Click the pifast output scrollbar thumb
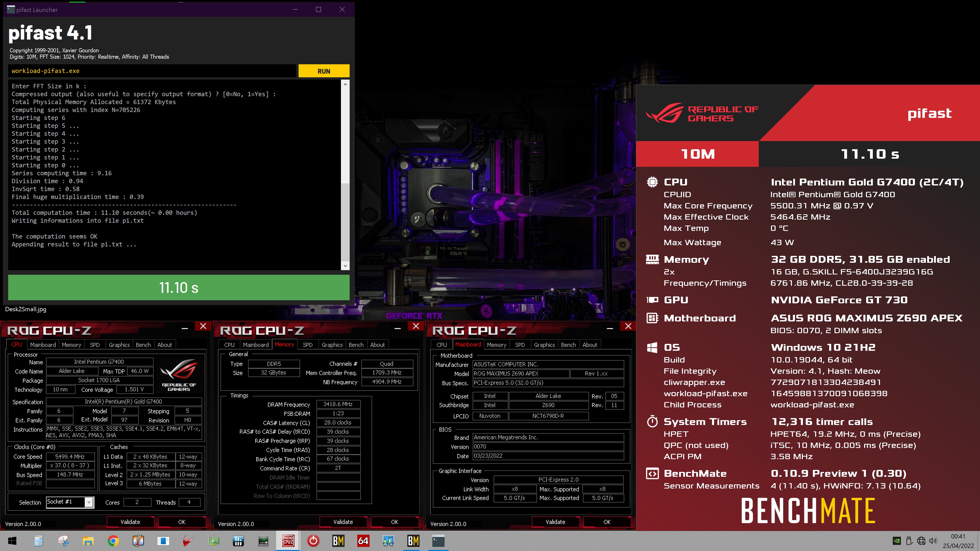Screen dimensions: 980x551 [345, 222]
